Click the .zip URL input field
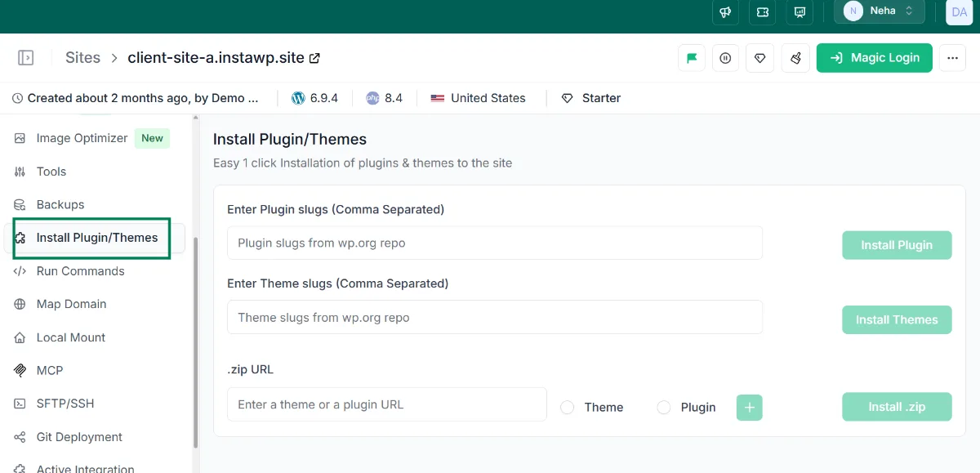This screenshot has width=980, height=473. coord(387,404)
